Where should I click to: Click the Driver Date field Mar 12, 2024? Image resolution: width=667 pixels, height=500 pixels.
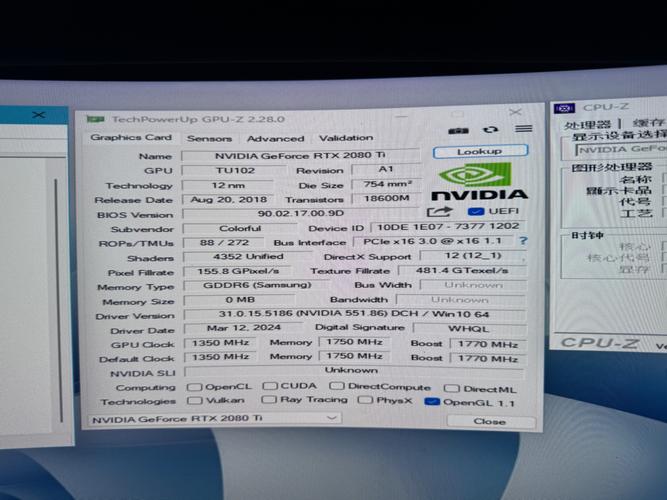(243, 328)
